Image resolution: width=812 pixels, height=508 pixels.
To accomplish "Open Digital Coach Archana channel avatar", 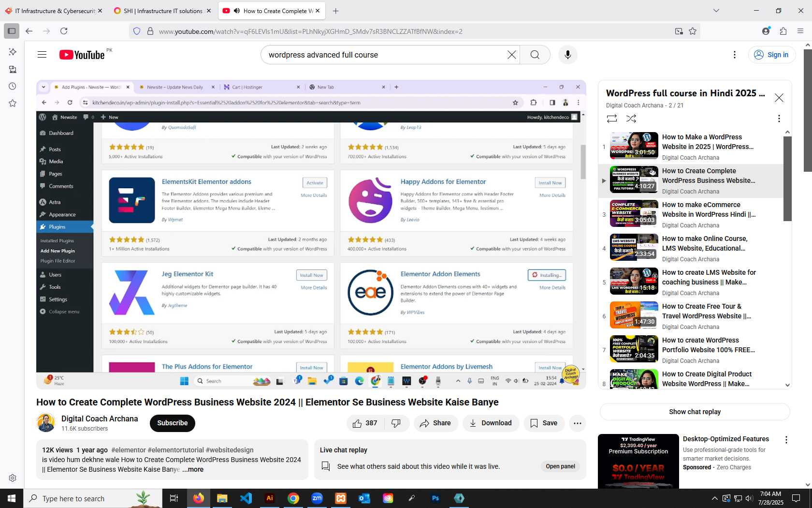I will [x=46, y=423].
